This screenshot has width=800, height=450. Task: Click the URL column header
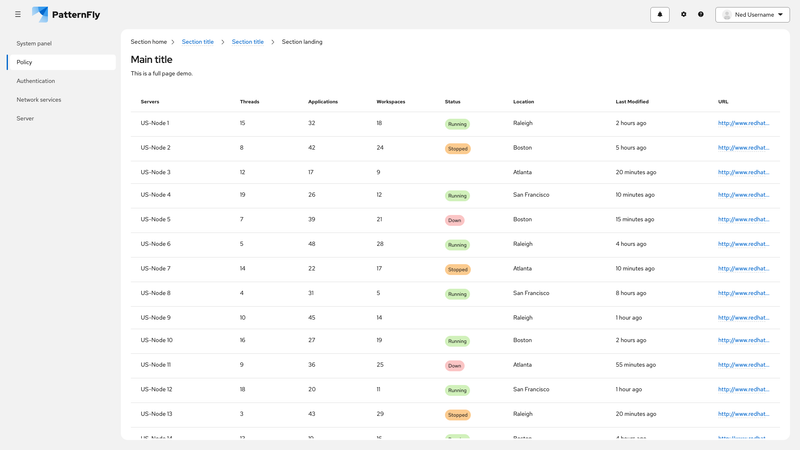coord(723,102)
